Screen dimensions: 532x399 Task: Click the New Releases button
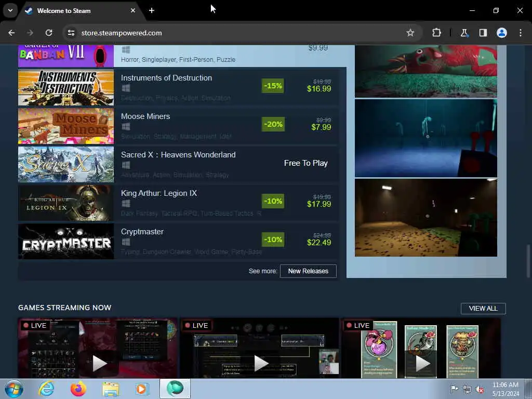(x=308, y=271)
